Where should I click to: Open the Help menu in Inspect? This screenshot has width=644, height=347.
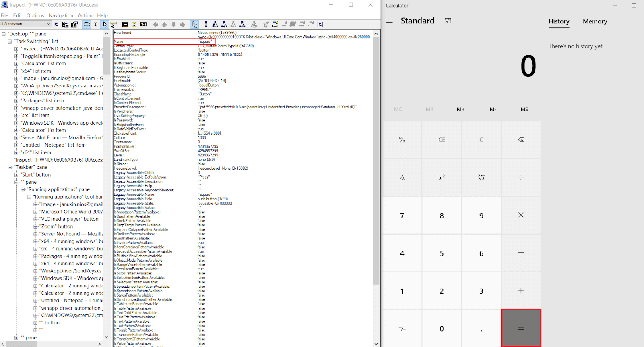point(102,15)
